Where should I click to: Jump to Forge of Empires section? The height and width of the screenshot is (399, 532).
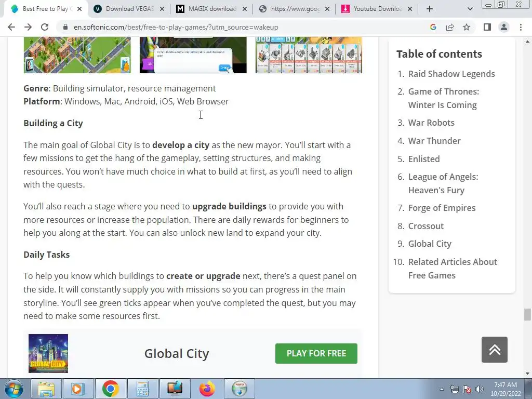coord(442,208)
